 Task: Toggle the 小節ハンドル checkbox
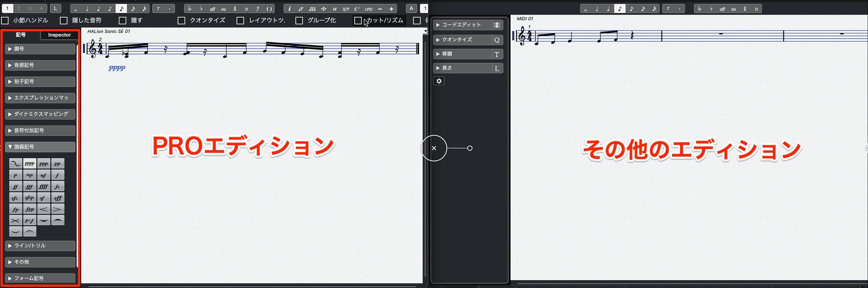click(5, 20)
